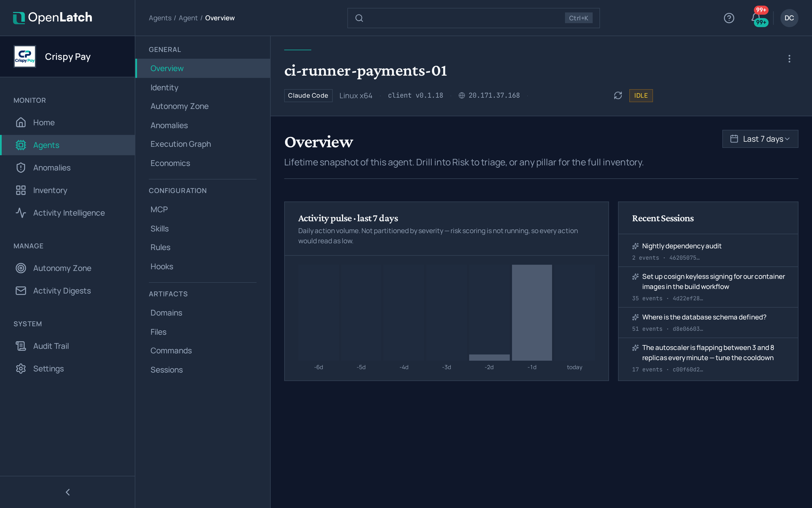Click the Autonomy Zone target icon under Manage

[21, 268]
